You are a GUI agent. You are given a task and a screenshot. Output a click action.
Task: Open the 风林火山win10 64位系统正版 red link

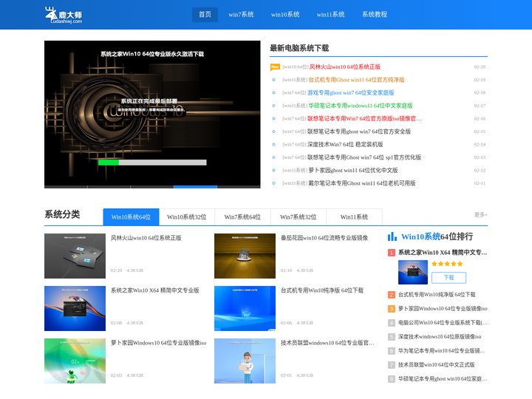pos(345,66)
